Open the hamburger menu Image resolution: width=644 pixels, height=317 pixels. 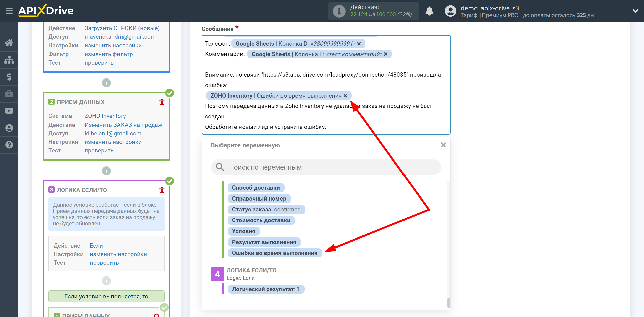pyautogui.click(x=9, y=11)
